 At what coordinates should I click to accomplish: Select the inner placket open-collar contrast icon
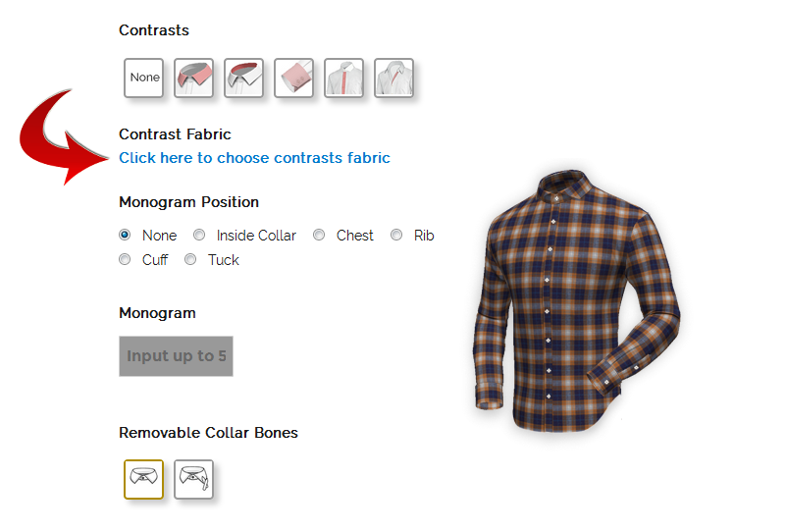point(394,78)
